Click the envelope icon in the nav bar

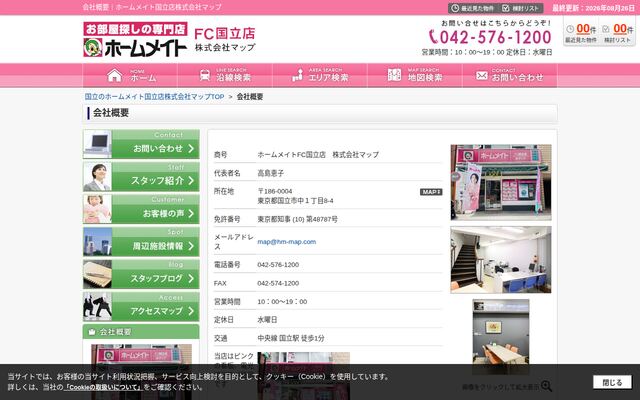pyautogui.click(x=482, y=76)
